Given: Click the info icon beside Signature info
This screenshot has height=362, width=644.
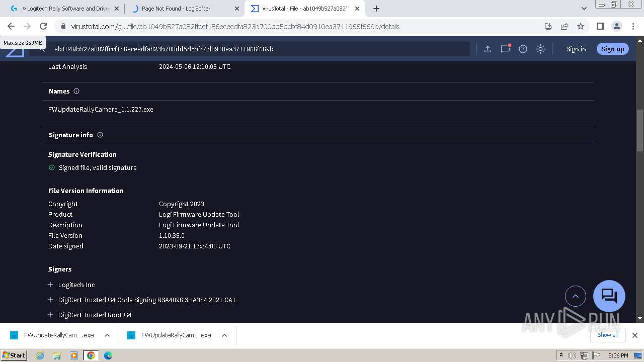Looking at the screenshot, I should (x=100, y=135).
